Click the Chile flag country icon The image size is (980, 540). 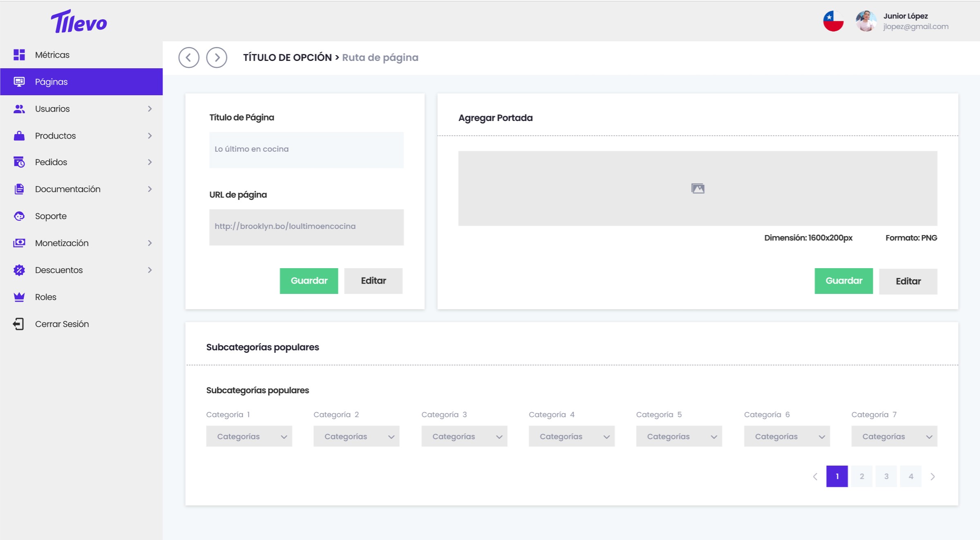coord(833,21)
